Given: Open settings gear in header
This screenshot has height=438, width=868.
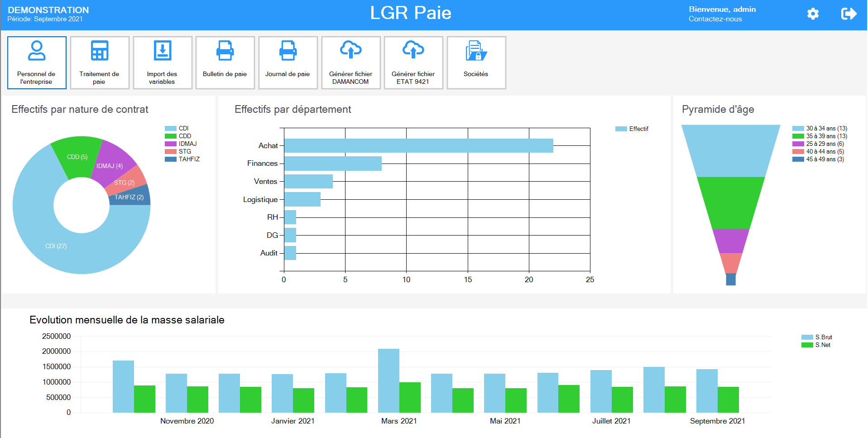Looking at the screenshot, I should pyautogui.click(x=813, y=14).
